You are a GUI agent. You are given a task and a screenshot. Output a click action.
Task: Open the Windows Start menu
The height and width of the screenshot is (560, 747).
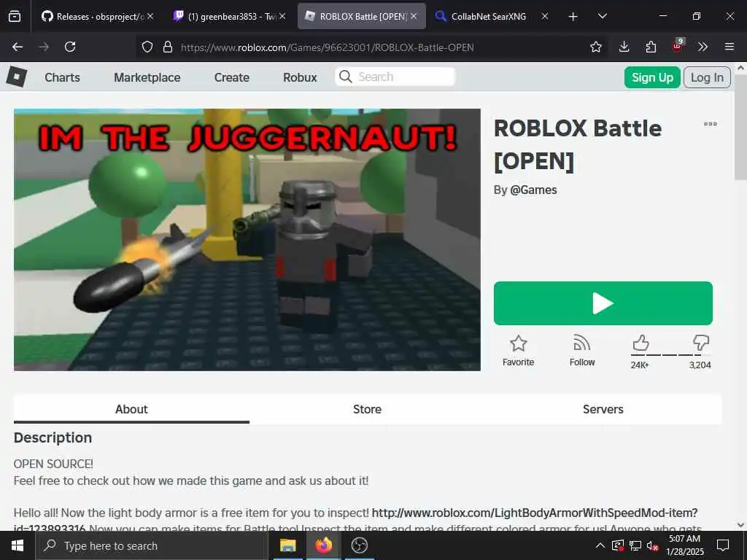(18, 545)
